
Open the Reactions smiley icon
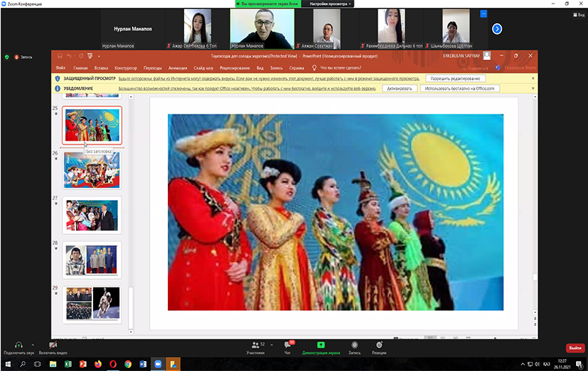tap(379, 344)
